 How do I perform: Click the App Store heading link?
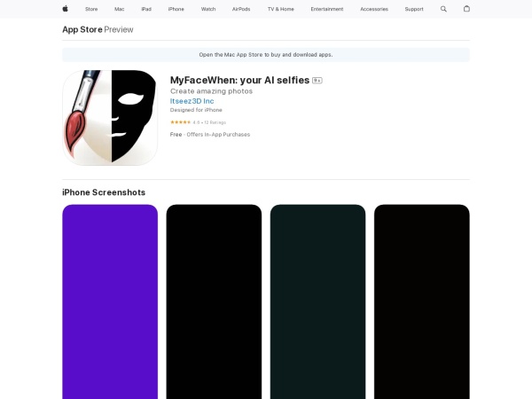tap(82, 29)
